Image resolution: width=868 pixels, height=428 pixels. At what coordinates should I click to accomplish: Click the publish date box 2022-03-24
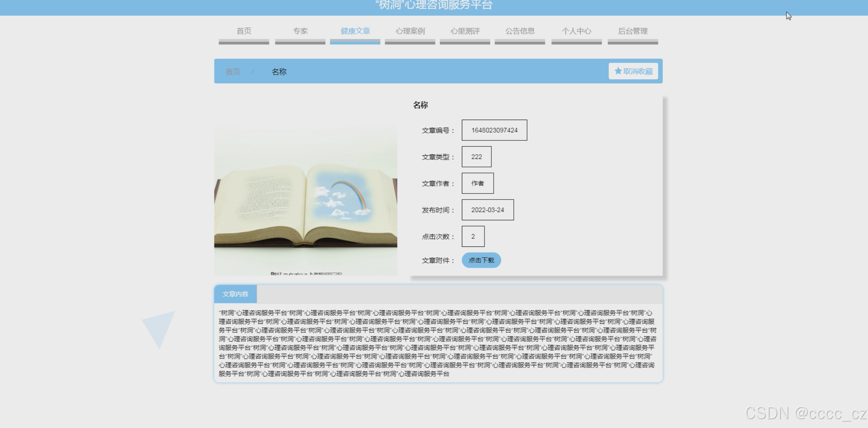point(488,210)
